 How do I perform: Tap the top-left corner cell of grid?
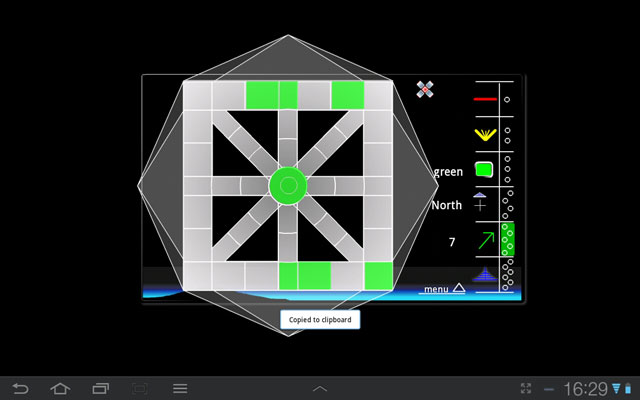pos(198,96)
